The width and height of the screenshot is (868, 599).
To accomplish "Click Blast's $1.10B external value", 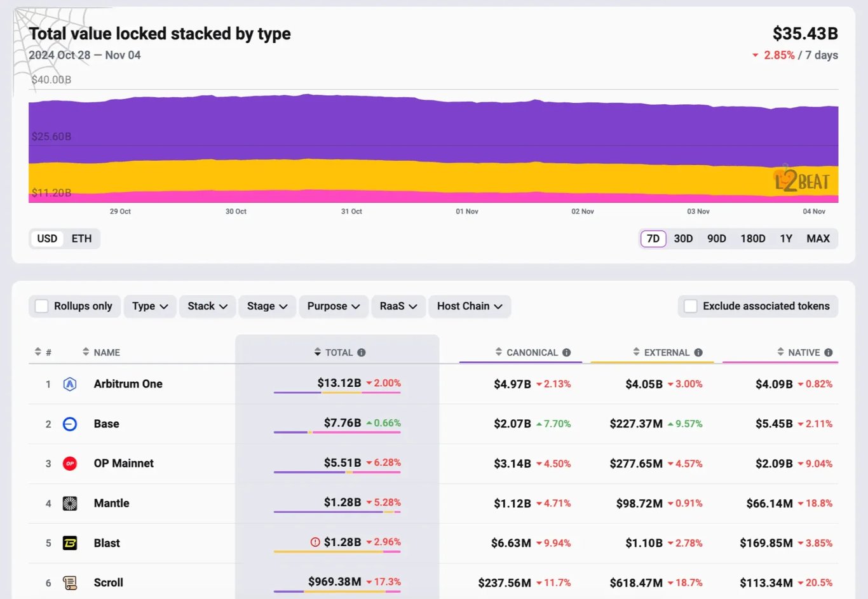I will click(644, 543).
